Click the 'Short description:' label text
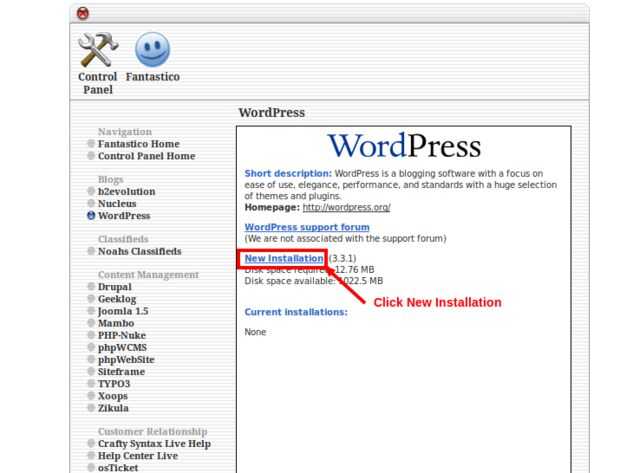620x473 pixels. click(x=288, y=174)
